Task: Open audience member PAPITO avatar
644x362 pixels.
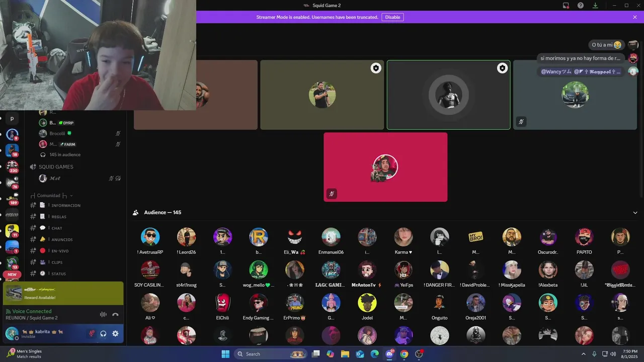Action: pyautogui.click(x=584, y=237)
